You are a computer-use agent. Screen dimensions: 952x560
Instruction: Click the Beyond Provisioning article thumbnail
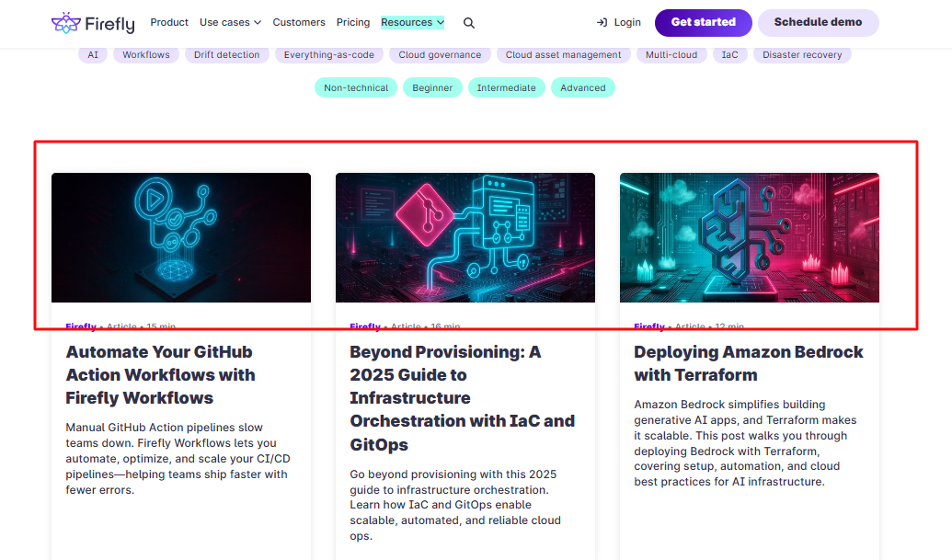point(465,236)
